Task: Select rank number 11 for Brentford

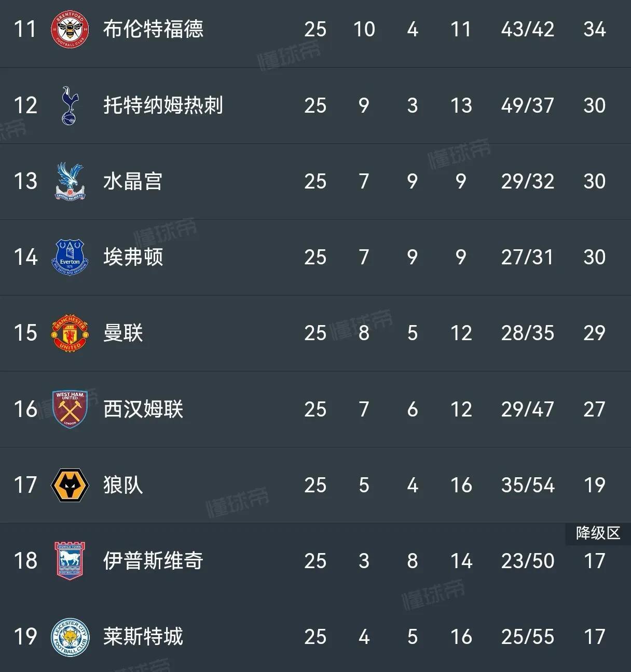Action: point(24,30)
